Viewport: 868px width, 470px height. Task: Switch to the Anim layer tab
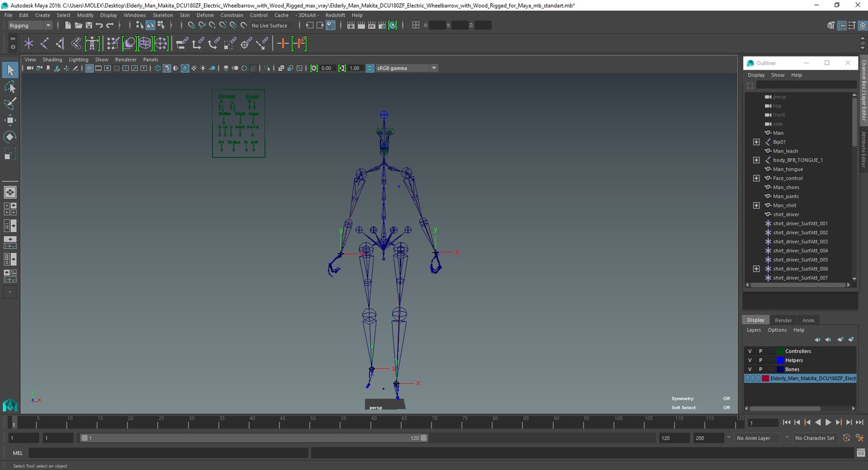(808, 320)
